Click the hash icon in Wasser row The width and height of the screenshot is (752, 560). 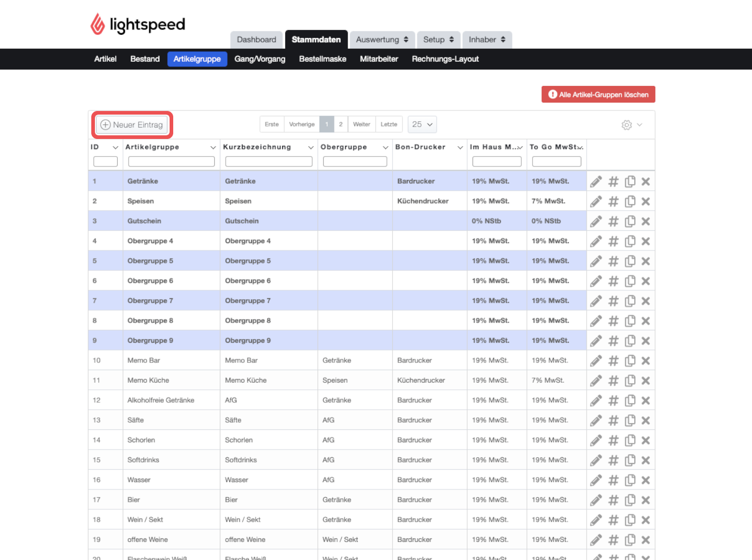[x=613, y=480]
